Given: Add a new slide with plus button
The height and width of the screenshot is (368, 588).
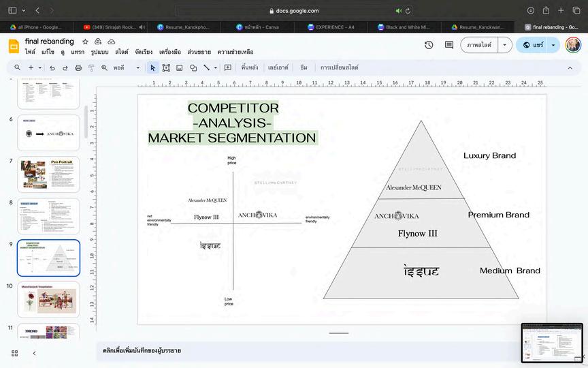Looking at the screenshot, I should [x=31, y=67].
